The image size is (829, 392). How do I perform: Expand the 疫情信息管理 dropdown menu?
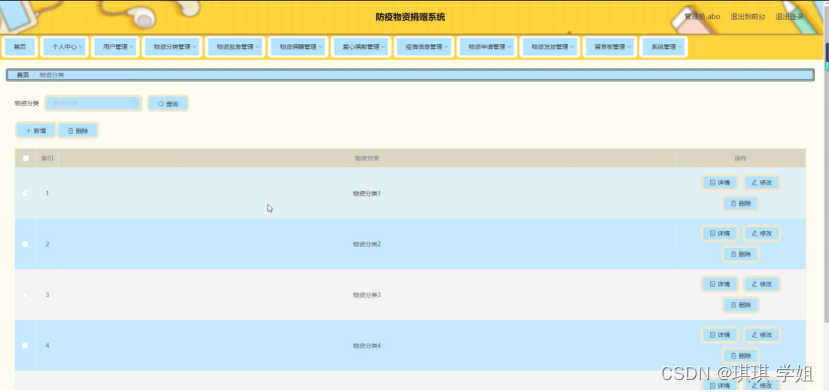[423, 47]
